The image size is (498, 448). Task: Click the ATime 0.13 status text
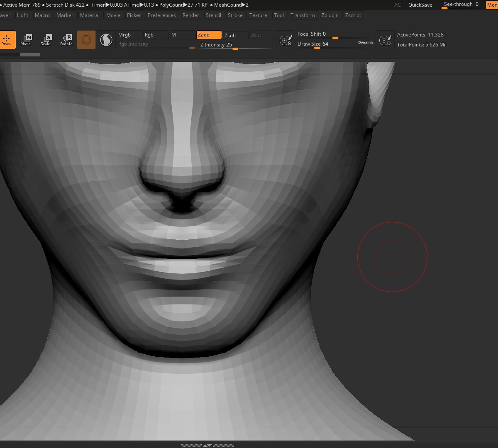(x=139, y=5)
